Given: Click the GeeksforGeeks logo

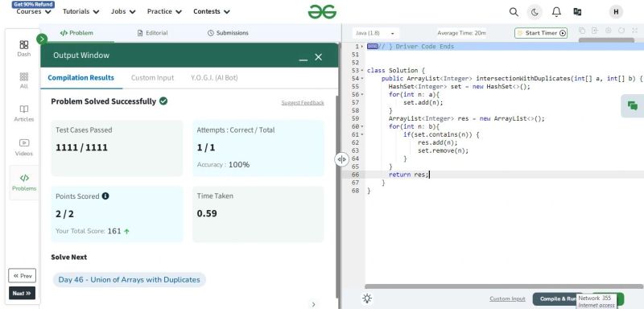Looking at the screenshot, I should click(322, 12).
